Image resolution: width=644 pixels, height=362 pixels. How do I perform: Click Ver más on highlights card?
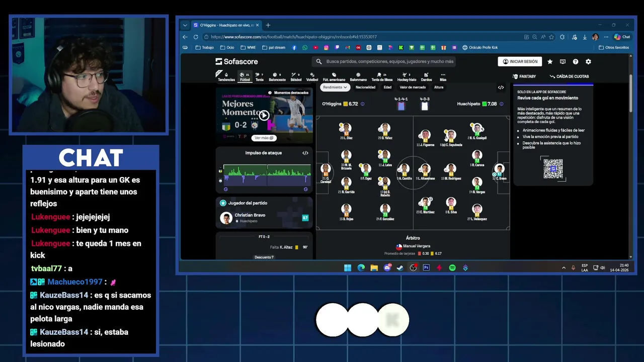click(264, 138)
